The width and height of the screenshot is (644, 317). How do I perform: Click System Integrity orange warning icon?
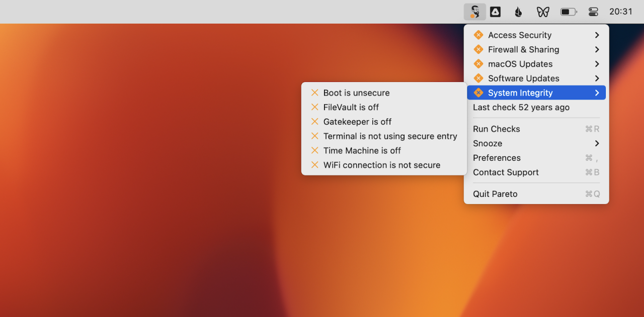[x=478, y=93]
